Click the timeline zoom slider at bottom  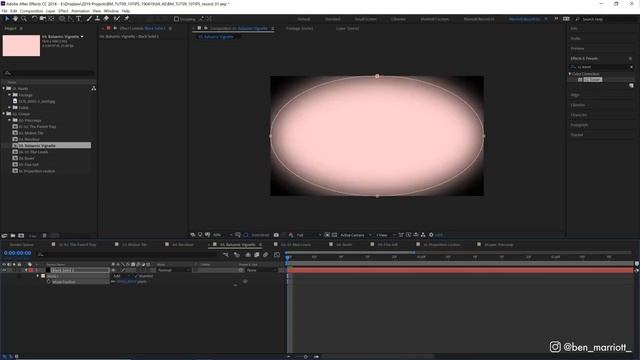[305, 357]
